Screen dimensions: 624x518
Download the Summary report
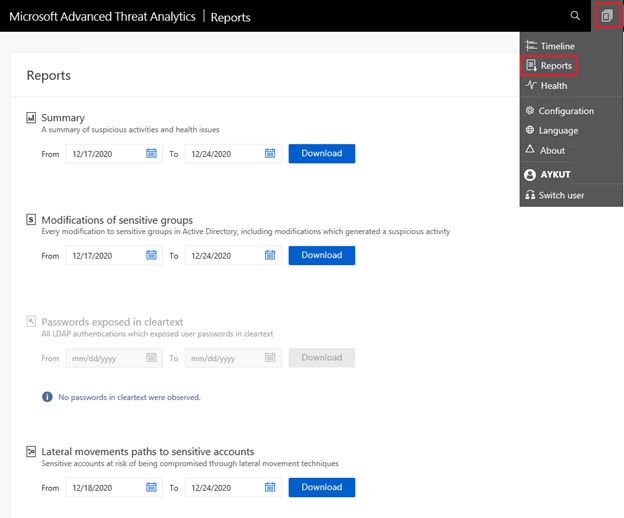321,153
